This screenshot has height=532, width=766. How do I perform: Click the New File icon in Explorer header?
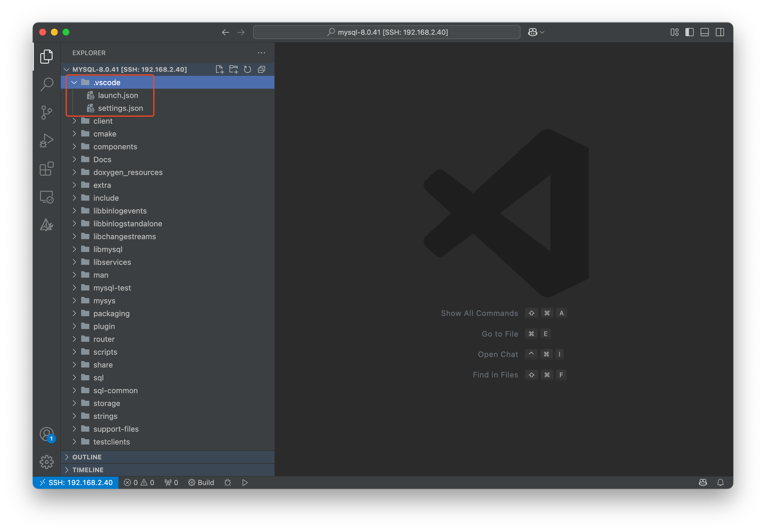220,69
